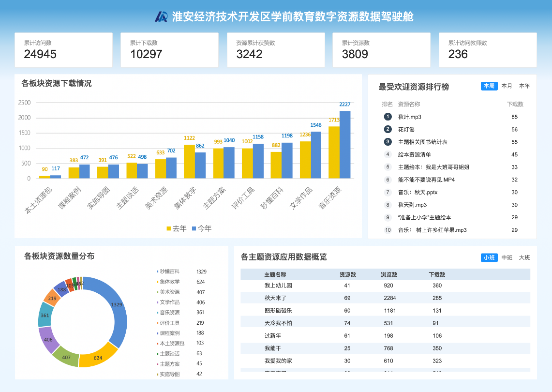Viewport: 552px width, 392px height.
Task: Show 中班 theme resource data
Action: (x=507, y=257)
